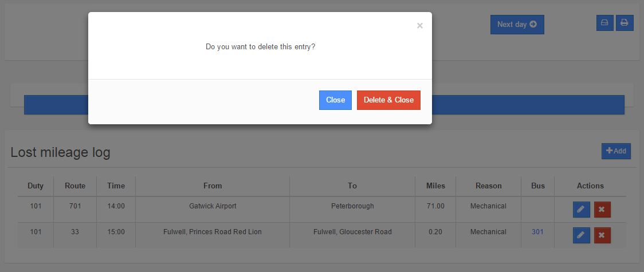This screenshot has width=644, height=272.
Task: Click the Reason column header
Action: click(x=488, y=186)
